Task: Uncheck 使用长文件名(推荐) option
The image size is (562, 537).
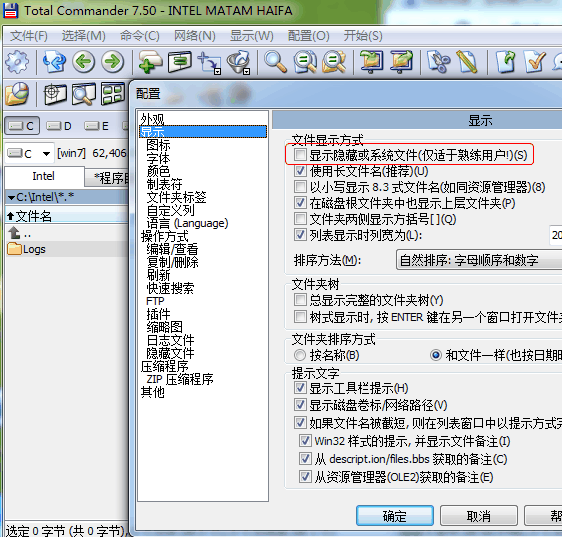Action: 300,171
